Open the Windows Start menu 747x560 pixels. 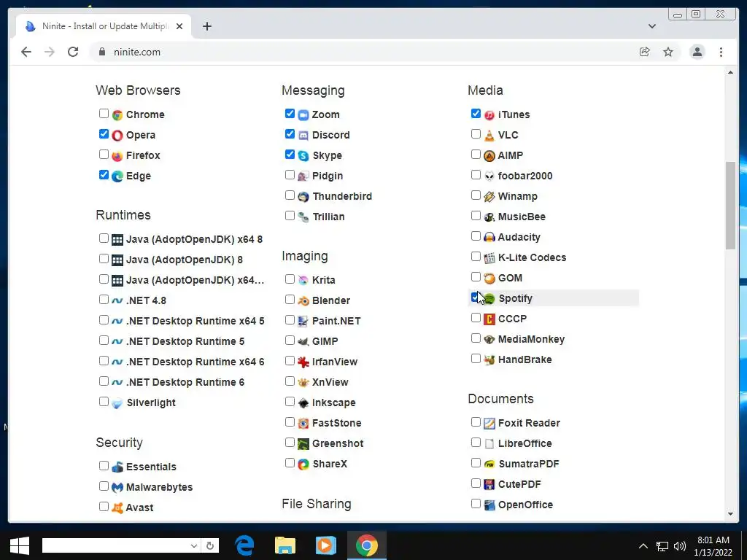pos(20,545)
